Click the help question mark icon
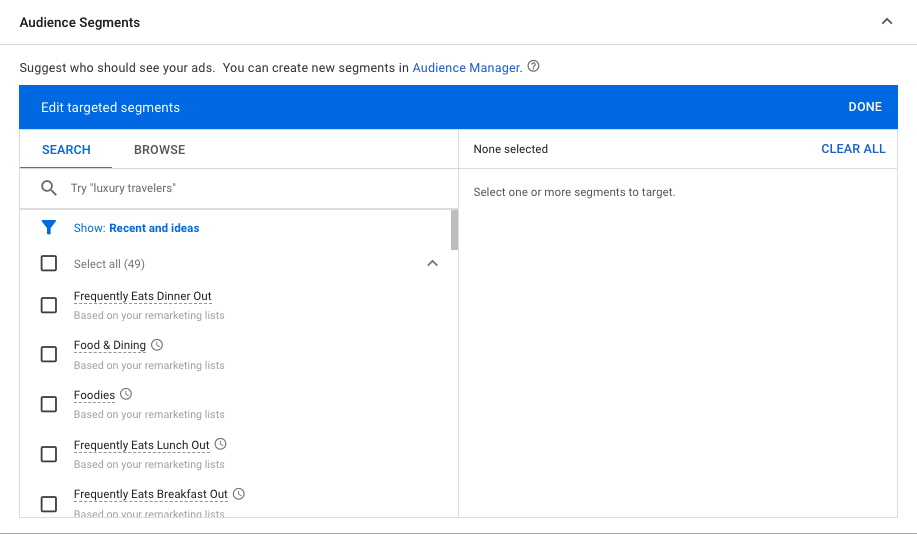Screen dimensions: 917x534 click(x=533, y=66)
